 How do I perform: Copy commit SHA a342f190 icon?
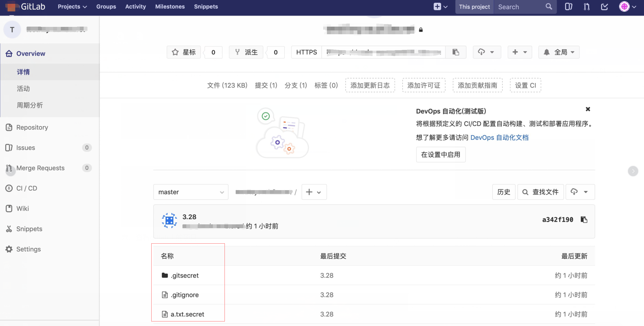(584, 220)
